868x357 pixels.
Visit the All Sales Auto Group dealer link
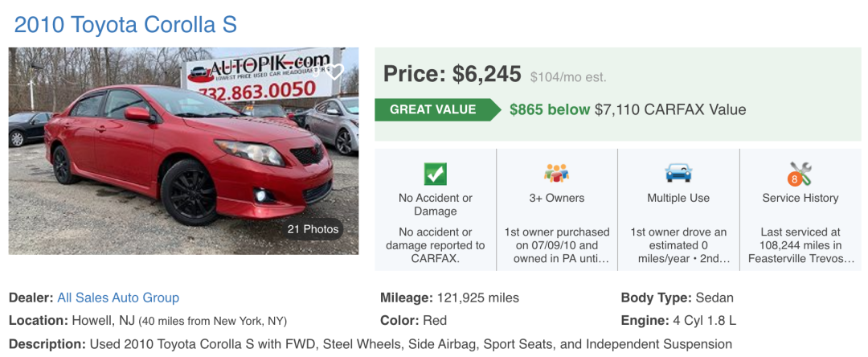click(x=118, y=297)
